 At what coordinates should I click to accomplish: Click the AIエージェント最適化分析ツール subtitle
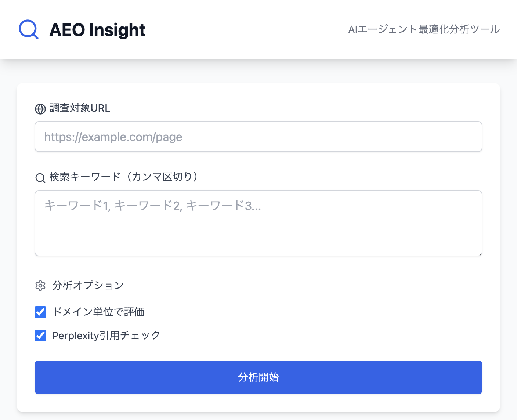[x=424, y=29]
